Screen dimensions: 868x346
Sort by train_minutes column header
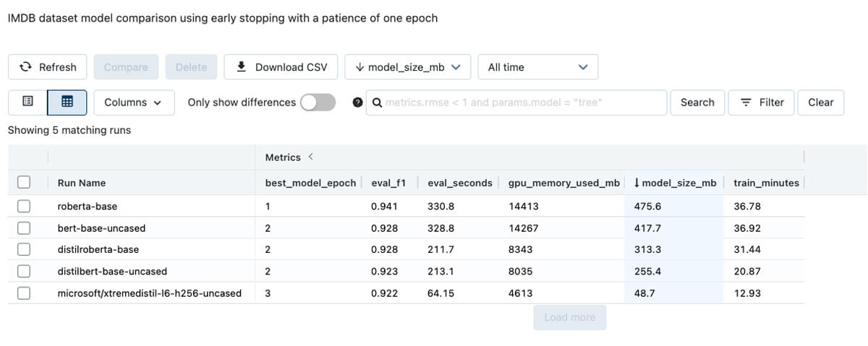(x=765, y=183)
